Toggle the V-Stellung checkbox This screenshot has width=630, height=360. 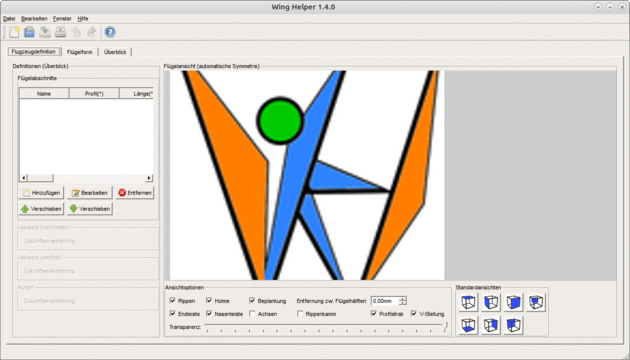(414, 313)
